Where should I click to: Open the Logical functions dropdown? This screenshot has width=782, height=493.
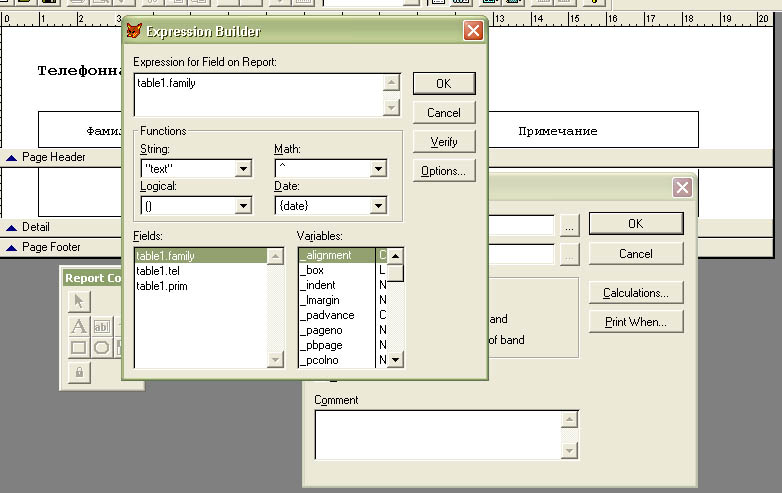click(x=243, y=205)
